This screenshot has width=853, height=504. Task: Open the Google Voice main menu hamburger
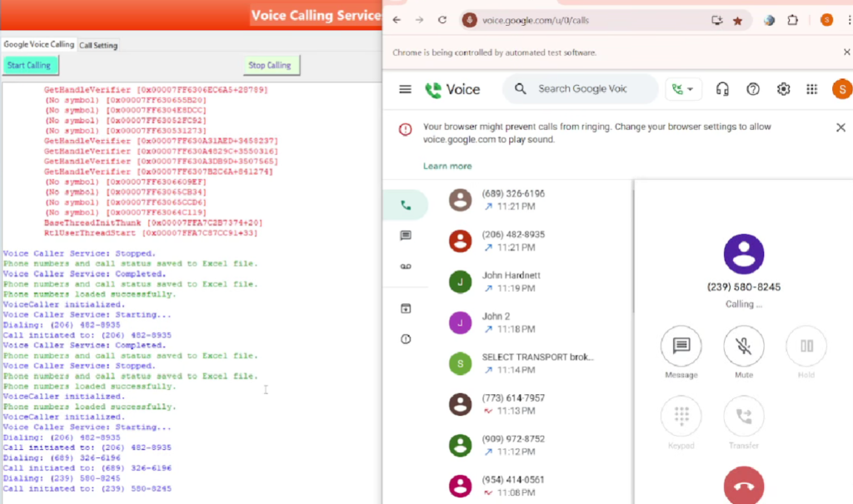(x=406, y=89)
